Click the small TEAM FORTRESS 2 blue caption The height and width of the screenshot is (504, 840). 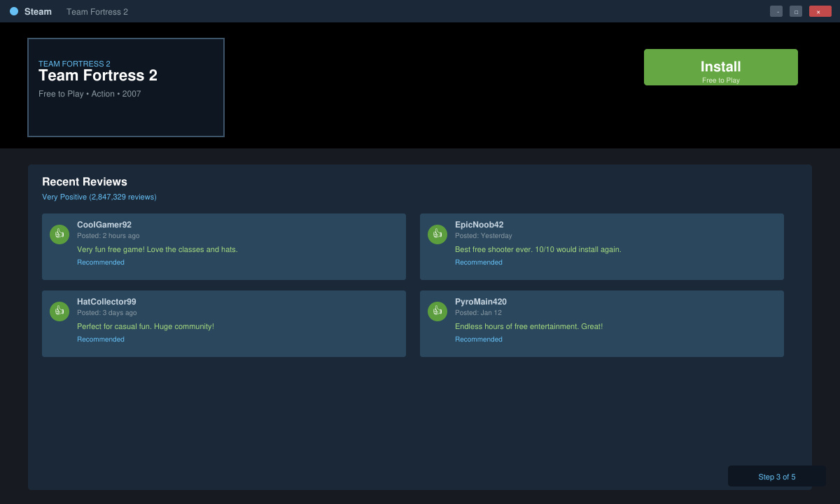pos(74,64)
